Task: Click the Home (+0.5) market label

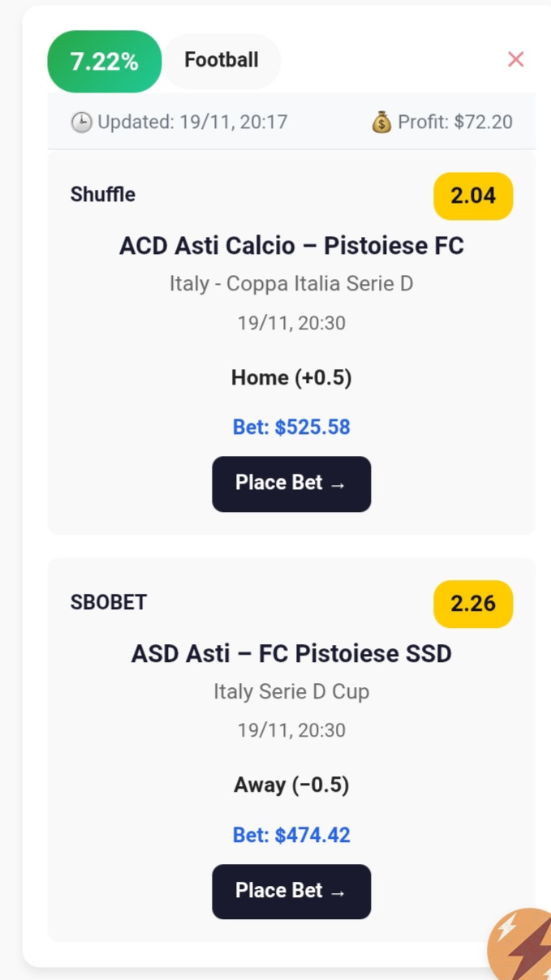Action: (x=291, y=378)
